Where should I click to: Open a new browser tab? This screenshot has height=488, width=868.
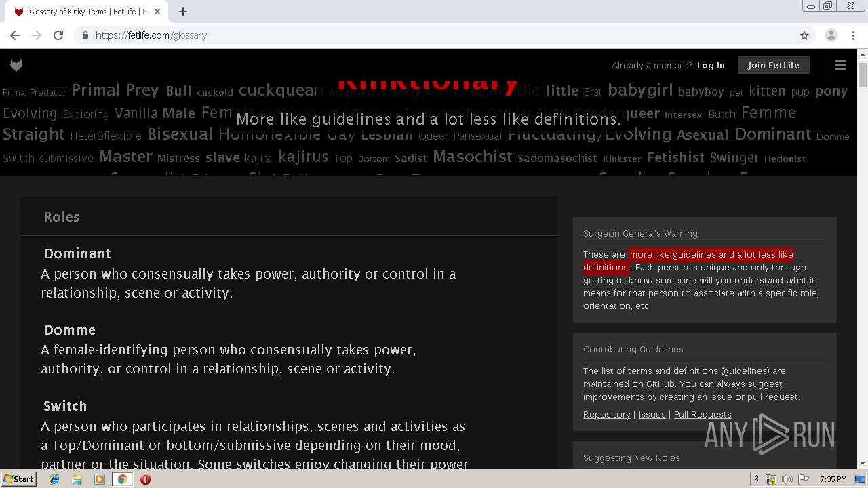pos(183,12)
